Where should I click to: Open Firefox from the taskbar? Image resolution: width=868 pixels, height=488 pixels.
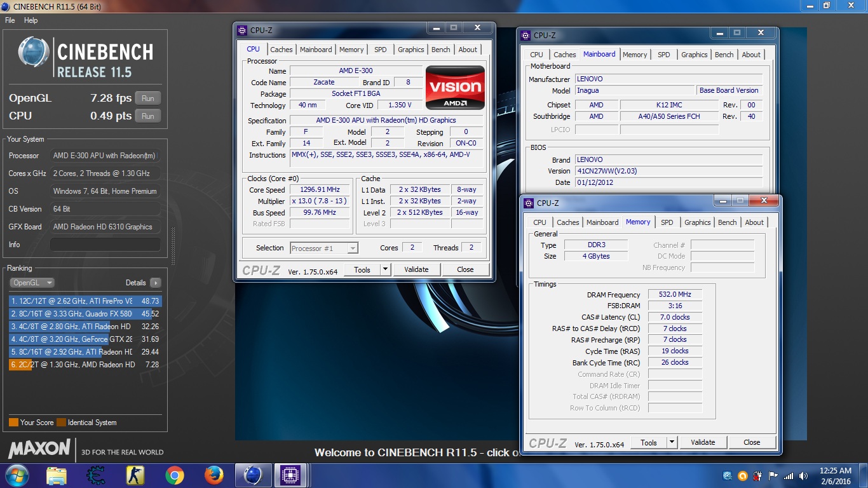pos(214,475)
